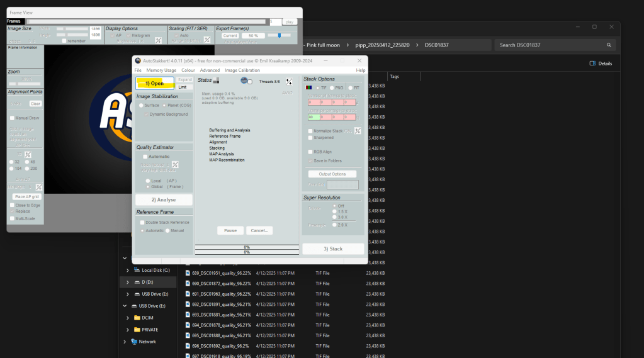Image resolution: width=644 pixels, height=358 pixels.
Task: Open the Details pane in File Explorer
Action: 601,64
